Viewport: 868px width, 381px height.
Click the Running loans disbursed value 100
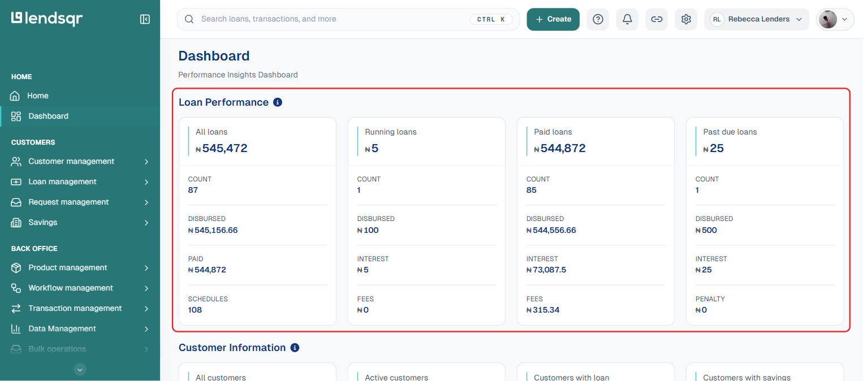pyautogui.click(x=368, y=230)
